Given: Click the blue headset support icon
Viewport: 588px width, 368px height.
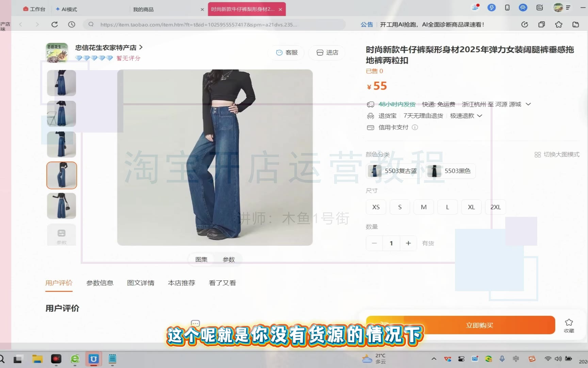Looking at the screenshot, I should click(x=523, y=7).
